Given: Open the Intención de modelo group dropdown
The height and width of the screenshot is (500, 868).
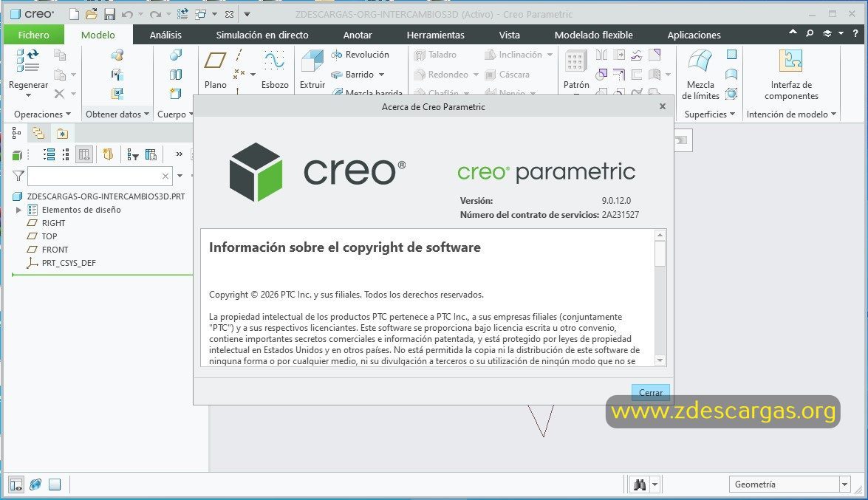Looking at the screenshot, I should pos(791,114).
